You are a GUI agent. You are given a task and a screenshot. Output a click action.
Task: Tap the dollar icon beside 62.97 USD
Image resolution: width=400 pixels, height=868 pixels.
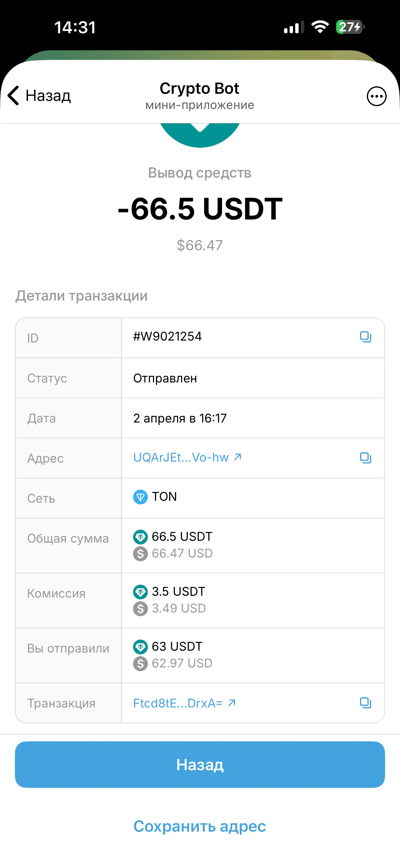point(140,663)
